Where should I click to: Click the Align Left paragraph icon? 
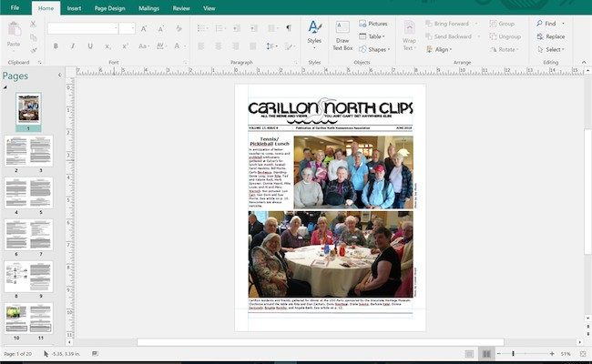tap(201, 46)
